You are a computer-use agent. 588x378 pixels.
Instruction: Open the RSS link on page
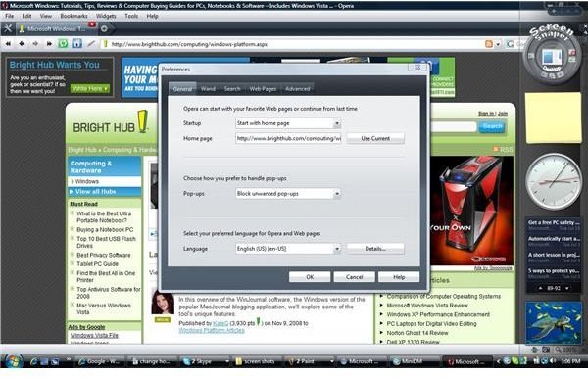click(503, 150)
